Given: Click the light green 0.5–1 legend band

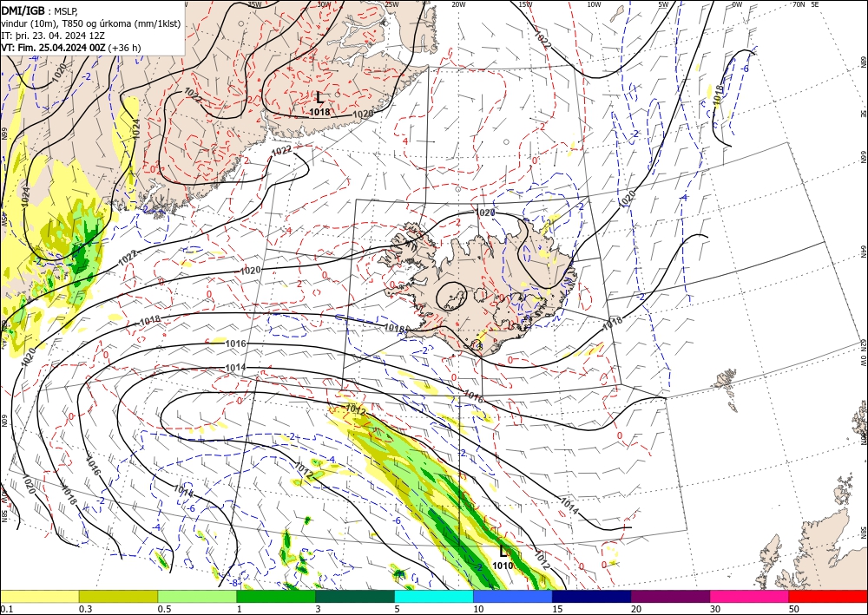Looking at the screenshot, I should [197, 596].
